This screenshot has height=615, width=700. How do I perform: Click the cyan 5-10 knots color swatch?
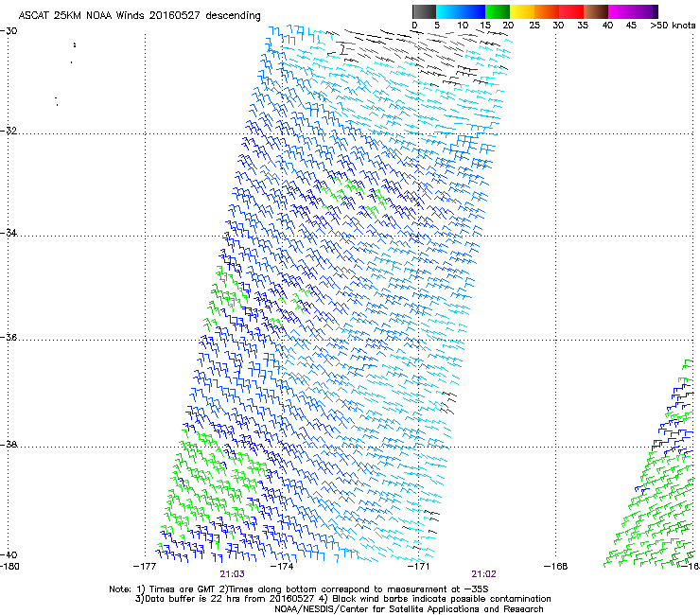pos(448,11)
